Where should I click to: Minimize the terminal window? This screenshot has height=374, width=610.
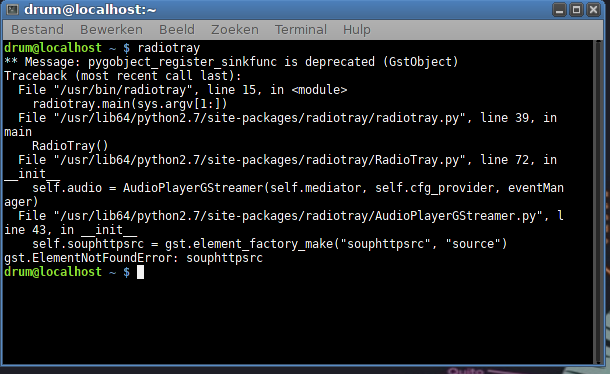559,10
